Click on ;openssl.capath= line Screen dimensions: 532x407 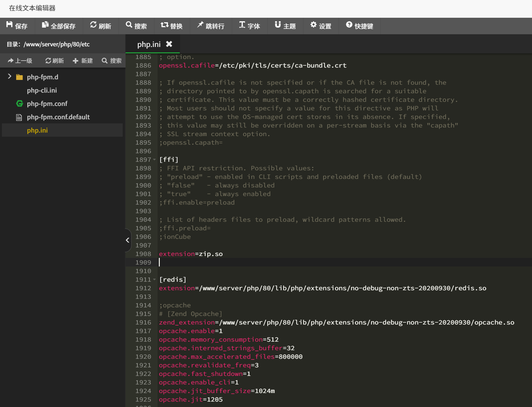[191, 142]
